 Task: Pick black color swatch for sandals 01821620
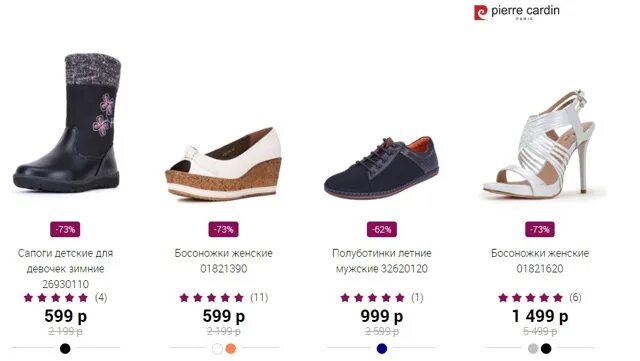(546, 348)
